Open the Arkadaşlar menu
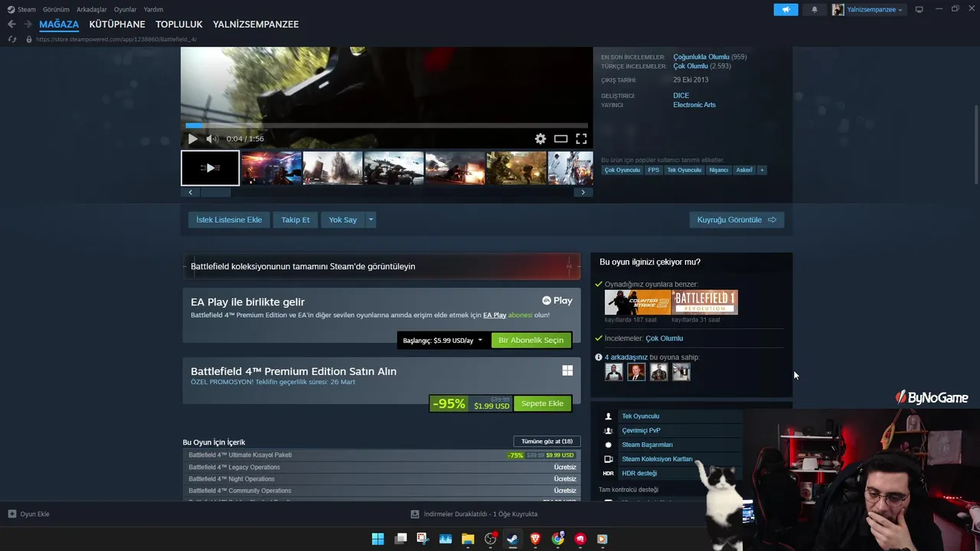 (x=92, y=10)
